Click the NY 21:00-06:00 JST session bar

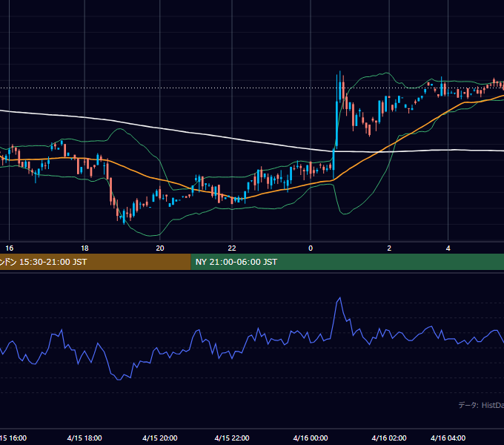coord(348,262)
